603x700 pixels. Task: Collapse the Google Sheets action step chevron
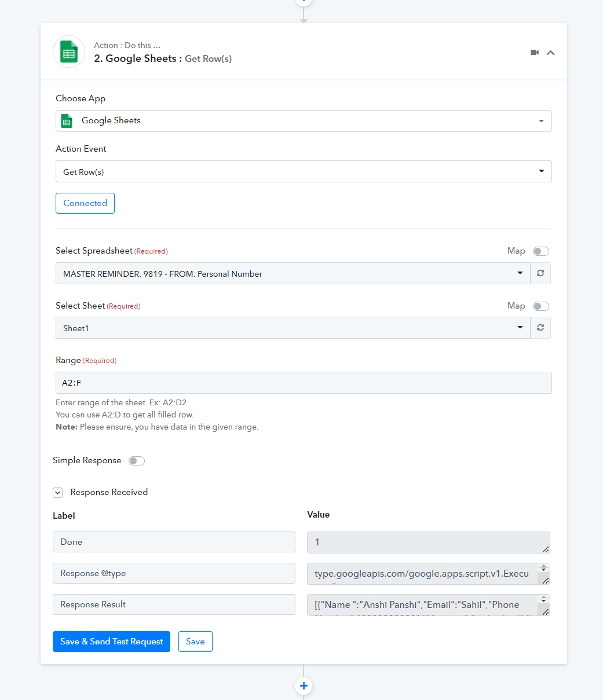[551, 53]
